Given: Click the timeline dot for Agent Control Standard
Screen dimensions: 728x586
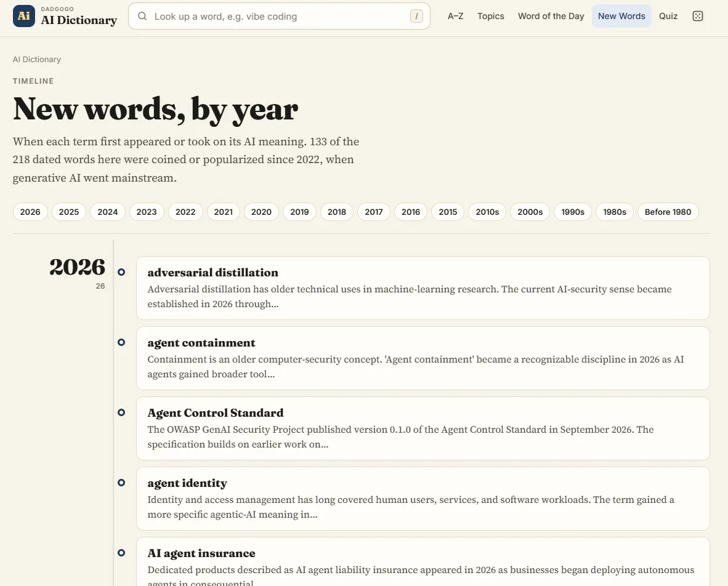Looking at the screenshot, I should tap(121, 412).
